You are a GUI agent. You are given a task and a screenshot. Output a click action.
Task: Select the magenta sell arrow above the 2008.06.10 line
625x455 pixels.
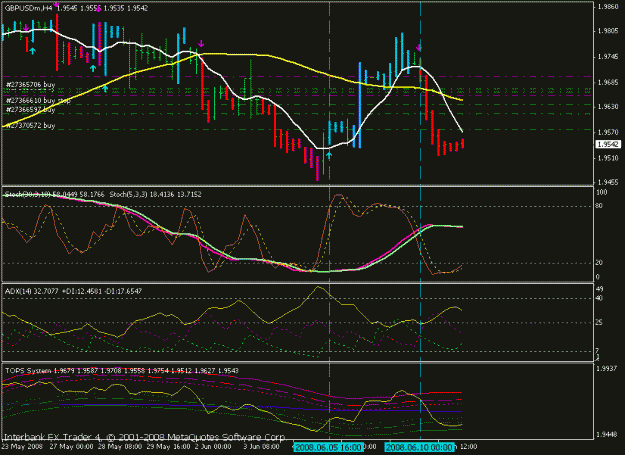[x=419, y=48]
